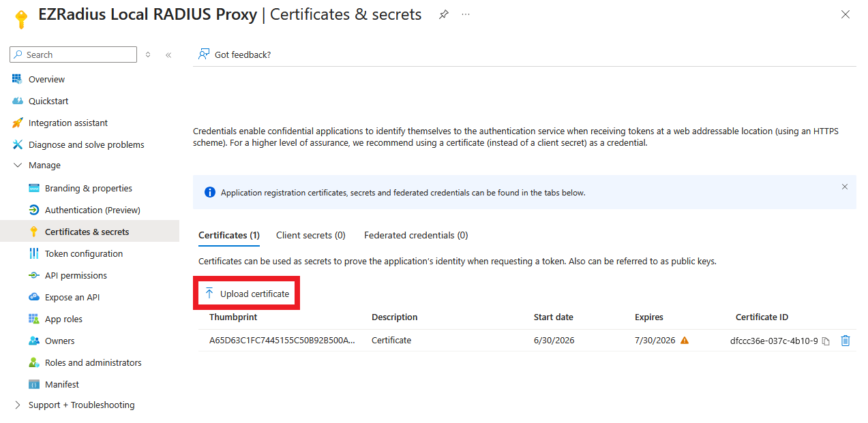
Task: Click Support + Troubleshooting label
Action: pyautogui.click(x=82, y=405)
